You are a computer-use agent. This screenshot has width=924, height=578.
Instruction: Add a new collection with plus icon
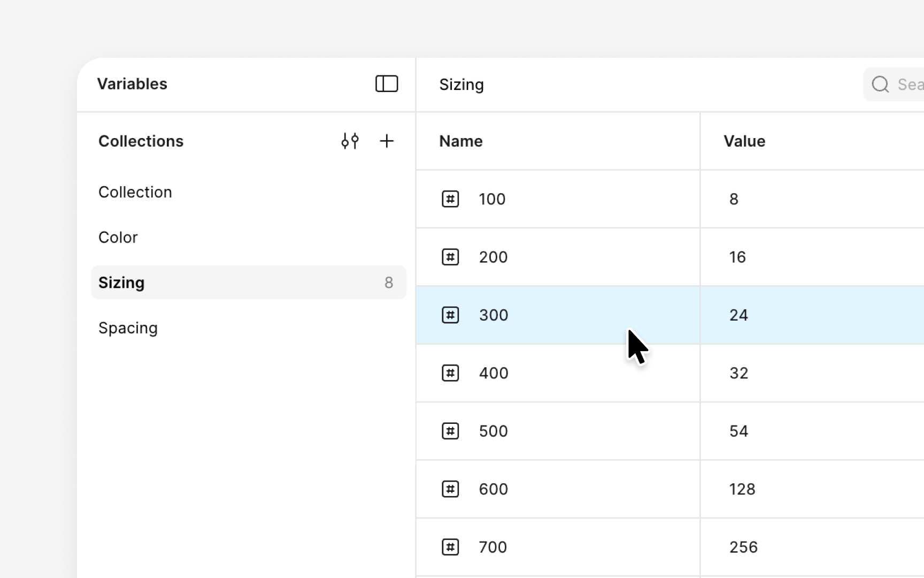(386, 141)
